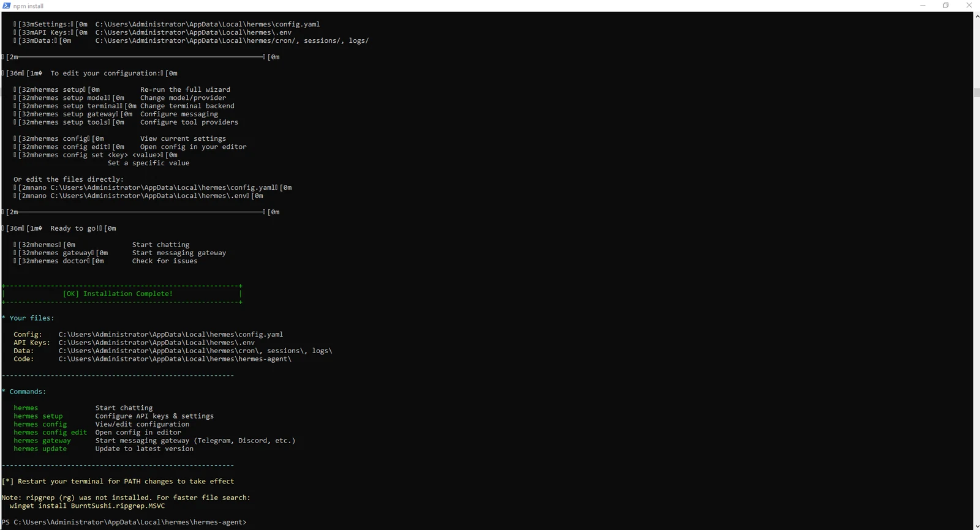Click 'View current settings' description
Screen dimensions: 980x530
click(x=183, y=138)
